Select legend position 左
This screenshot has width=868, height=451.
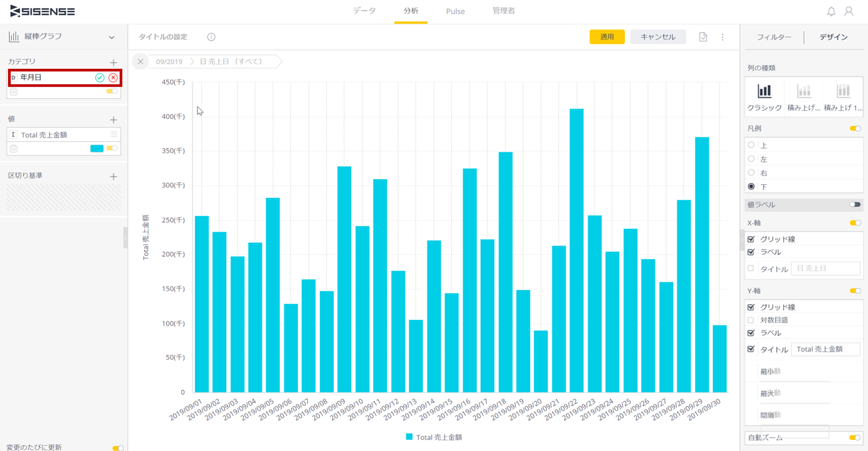(x=751, y=159)
